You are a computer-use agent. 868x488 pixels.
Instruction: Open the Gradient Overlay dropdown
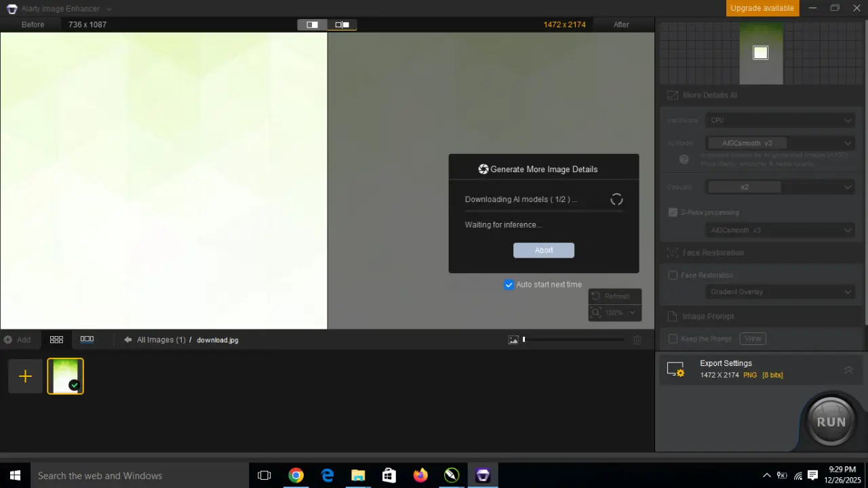(x=780, y=291)
